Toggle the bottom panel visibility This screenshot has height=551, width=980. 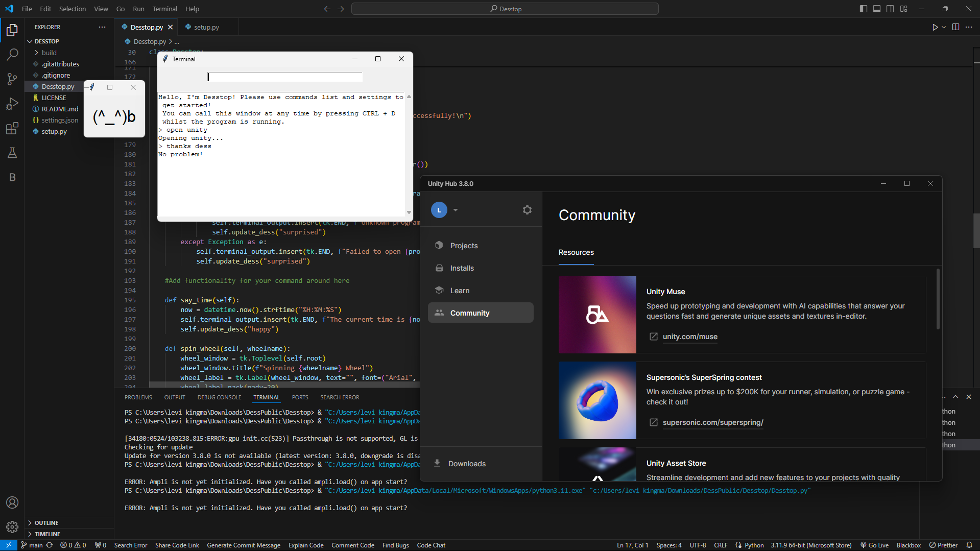pyautogui.click(x=877, y=9)
